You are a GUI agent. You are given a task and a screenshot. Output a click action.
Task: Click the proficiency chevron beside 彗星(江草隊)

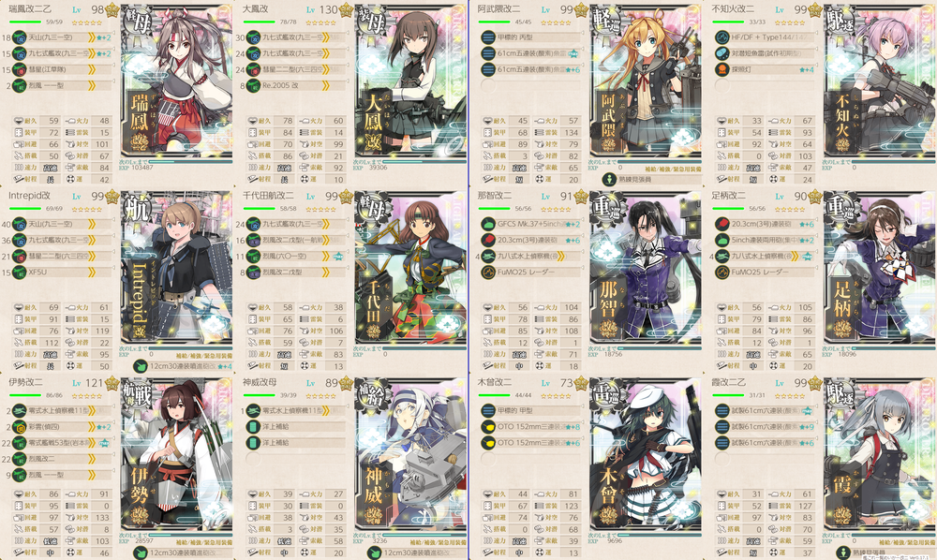point(92,69)
